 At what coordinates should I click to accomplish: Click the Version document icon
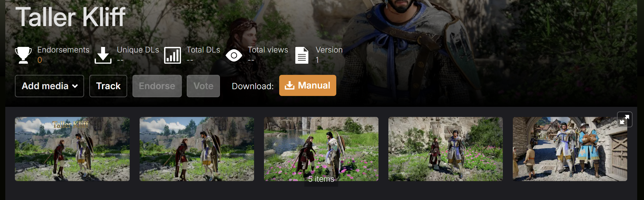coord(302,55)
